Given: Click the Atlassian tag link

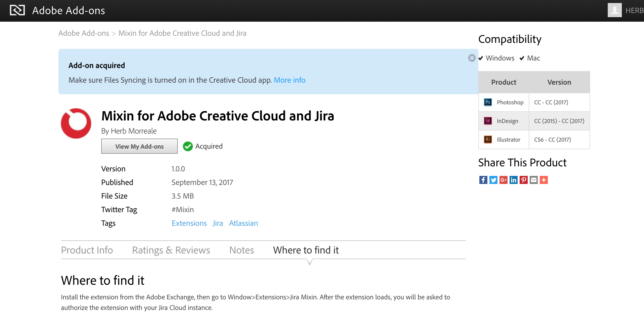Looking at the screenshot, I should 243,223.
